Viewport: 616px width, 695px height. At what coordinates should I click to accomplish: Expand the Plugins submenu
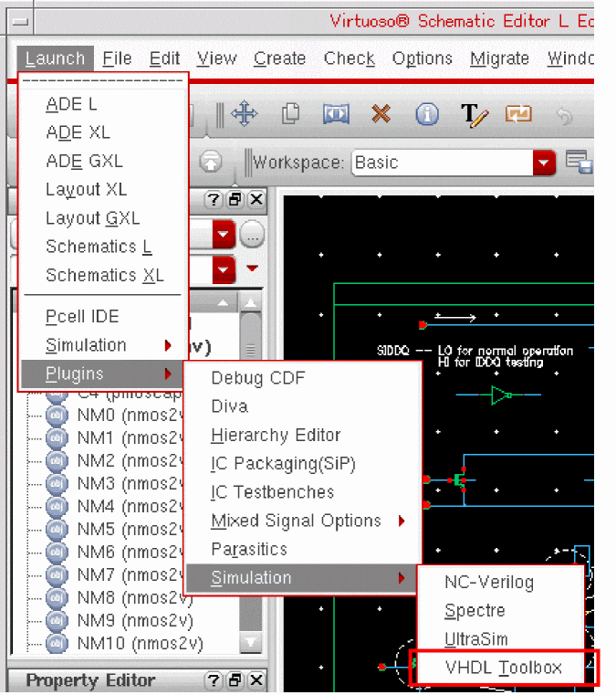tap(103, 374)
